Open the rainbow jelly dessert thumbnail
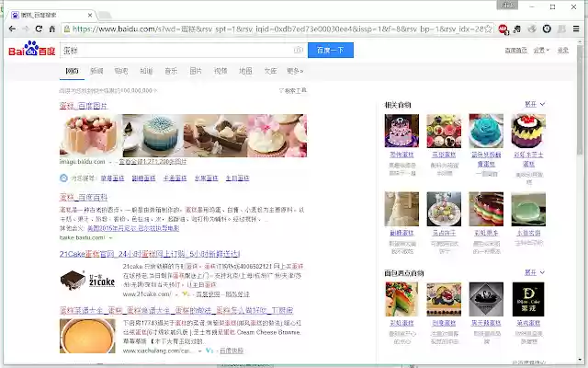 486,209
